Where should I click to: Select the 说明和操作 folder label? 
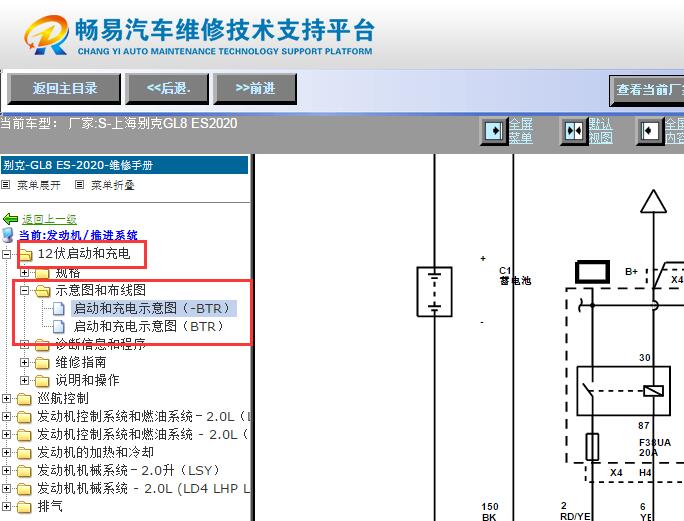pos(87,380)
